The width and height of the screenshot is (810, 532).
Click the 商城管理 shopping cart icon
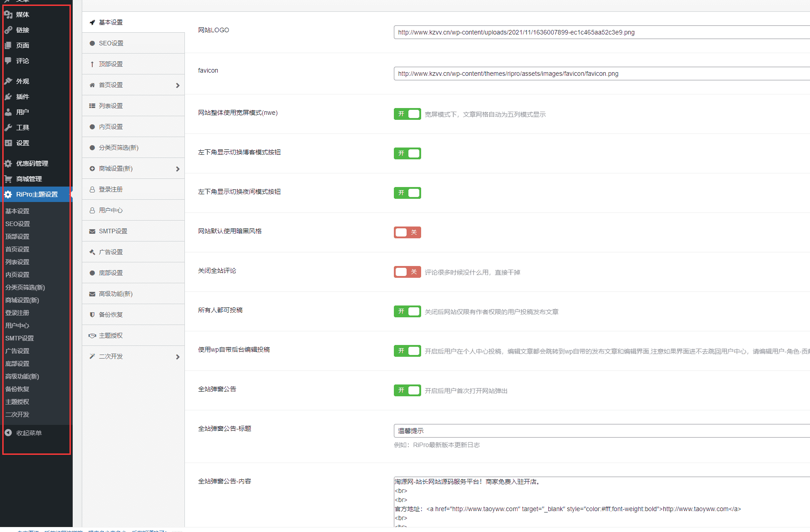tap(8, 179)
